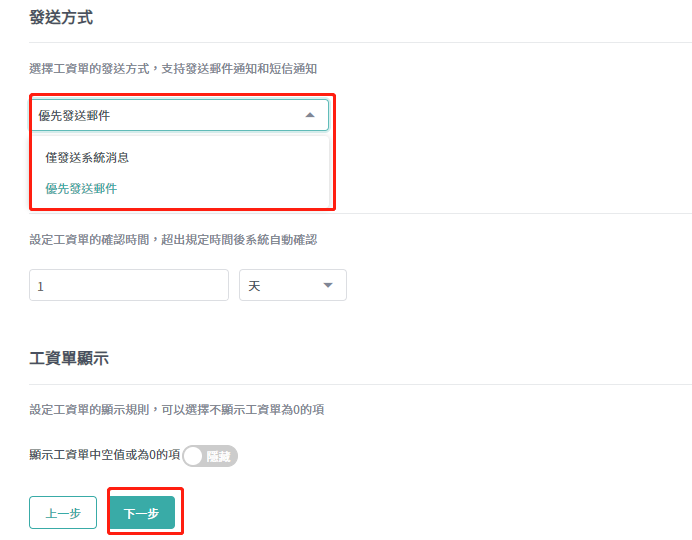The width and height of the screenshot is (692, 540).
Task: Click the 選擇工資單的發送方式 description text
Action: point(173,69)
